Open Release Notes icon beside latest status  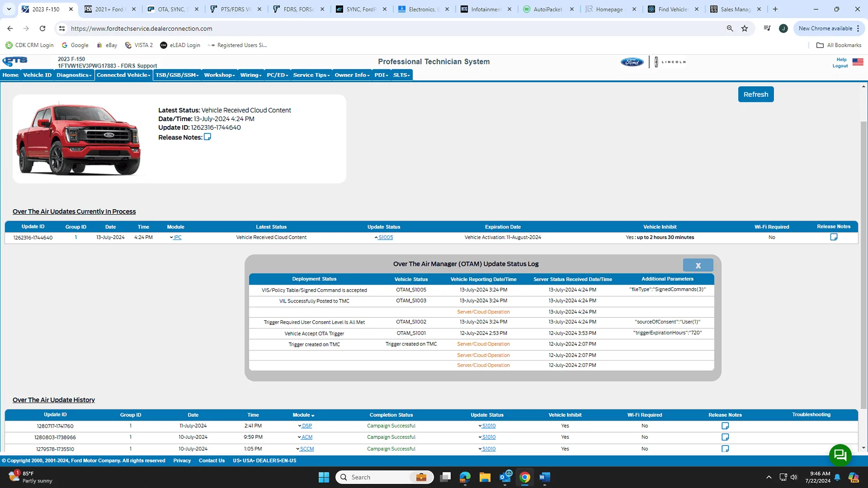tap(207, 137)
